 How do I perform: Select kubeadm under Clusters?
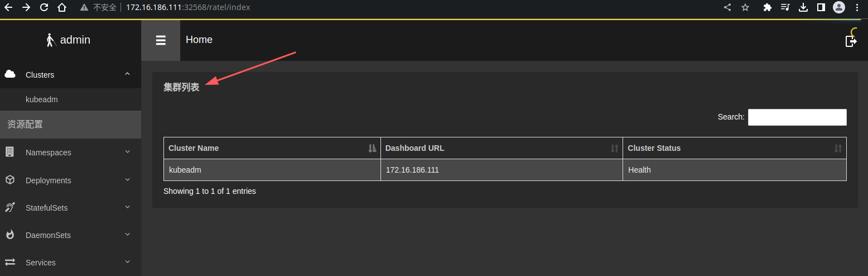(42, 99)
